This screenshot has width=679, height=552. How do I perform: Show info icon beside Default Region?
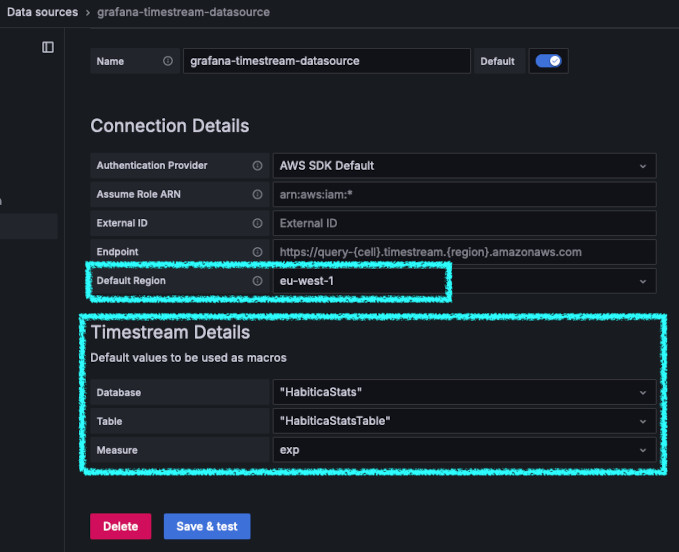tap(257, 281)
